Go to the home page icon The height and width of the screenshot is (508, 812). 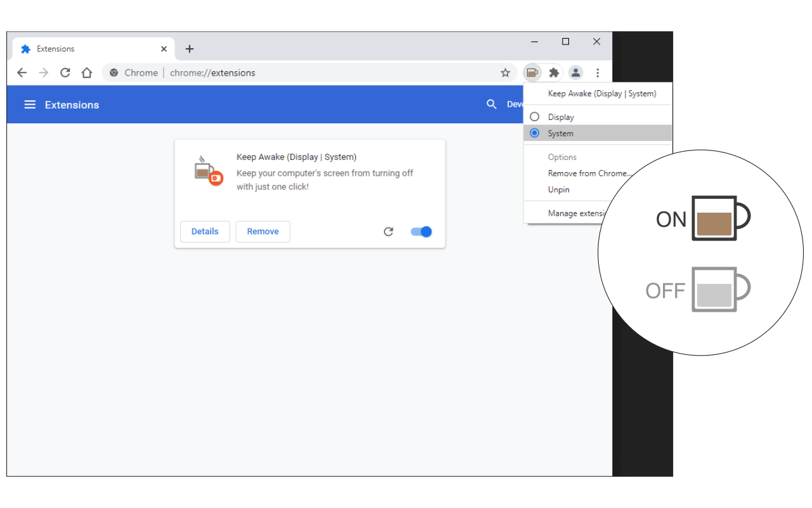click(87, 72)
